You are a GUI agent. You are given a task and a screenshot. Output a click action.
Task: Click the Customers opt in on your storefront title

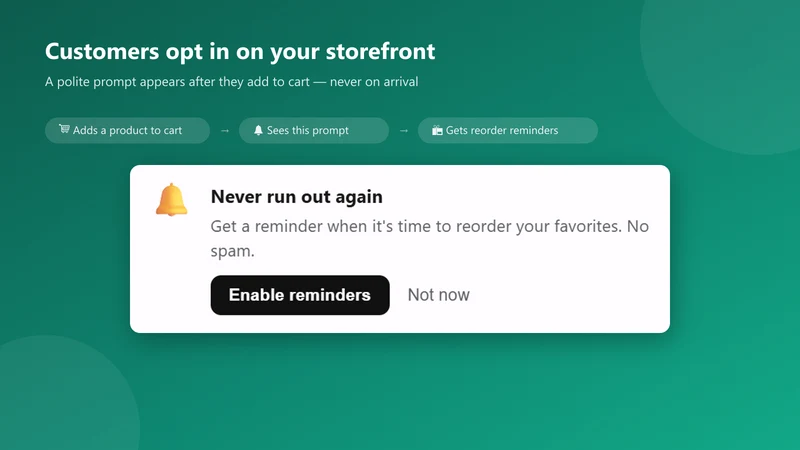point(240,52)
